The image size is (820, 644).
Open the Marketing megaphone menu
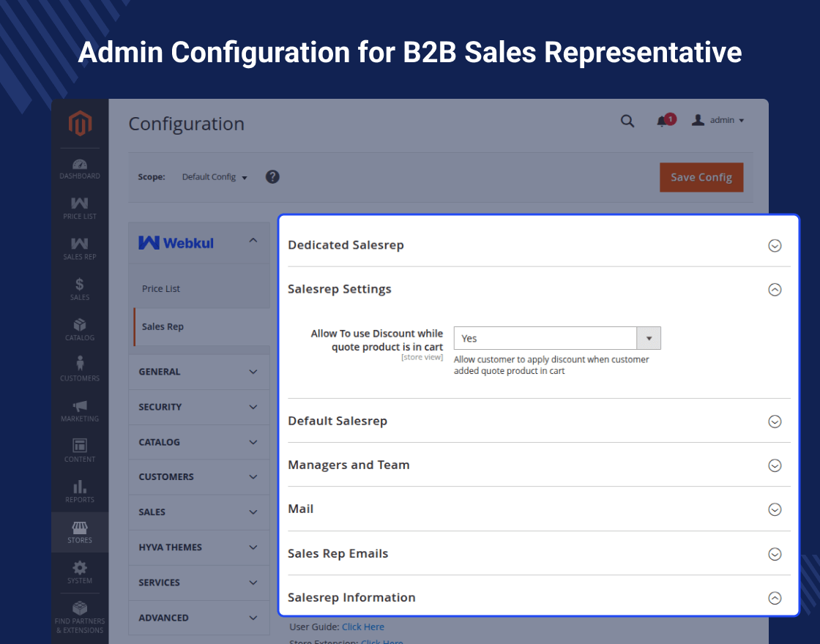[x=80, y=411]
